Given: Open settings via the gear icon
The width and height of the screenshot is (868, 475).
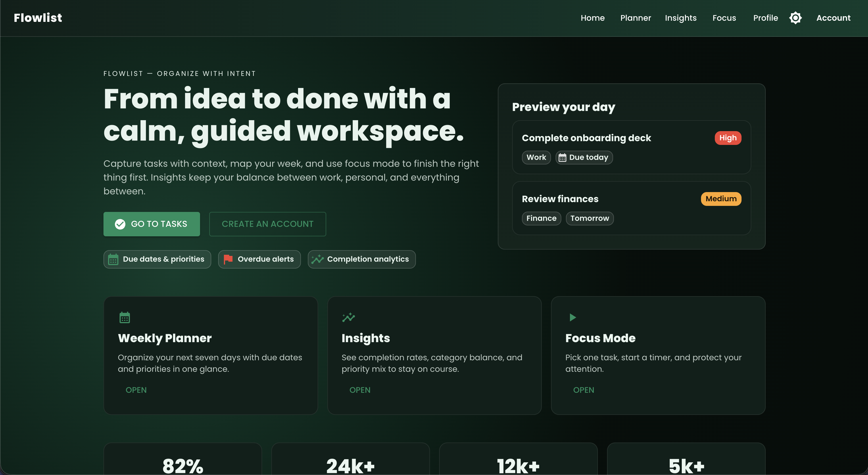Looking at the screenshot, I should click(796, 18).
